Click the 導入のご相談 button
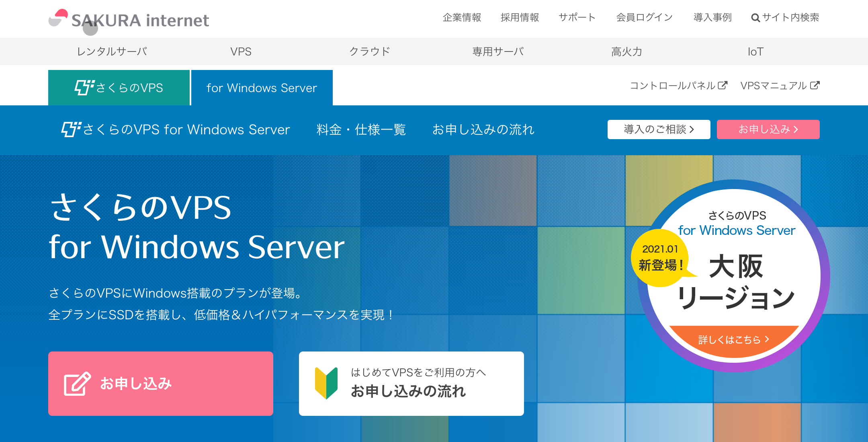This screenshot has height=442, width=868. coord(659,130)
